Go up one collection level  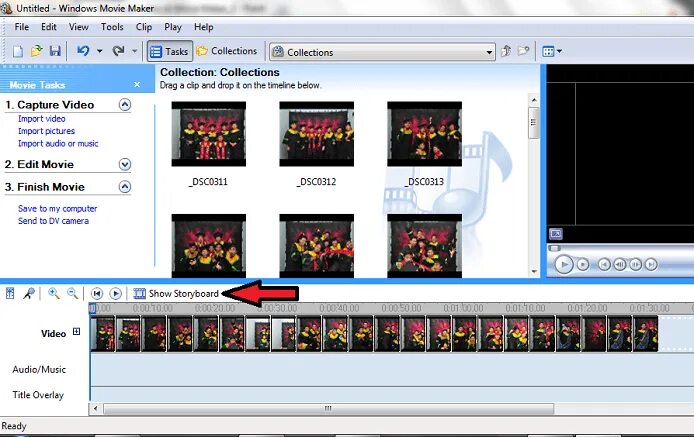click(x=506, y=51)
